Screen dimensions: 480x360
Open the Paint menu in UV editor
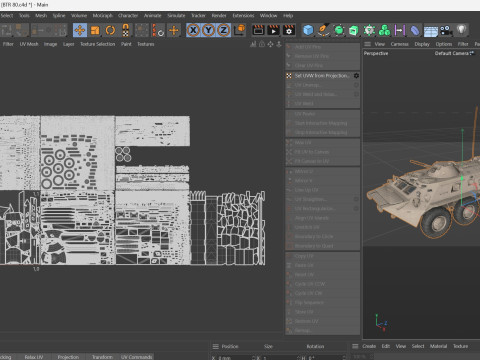click(x=126, y=44)
